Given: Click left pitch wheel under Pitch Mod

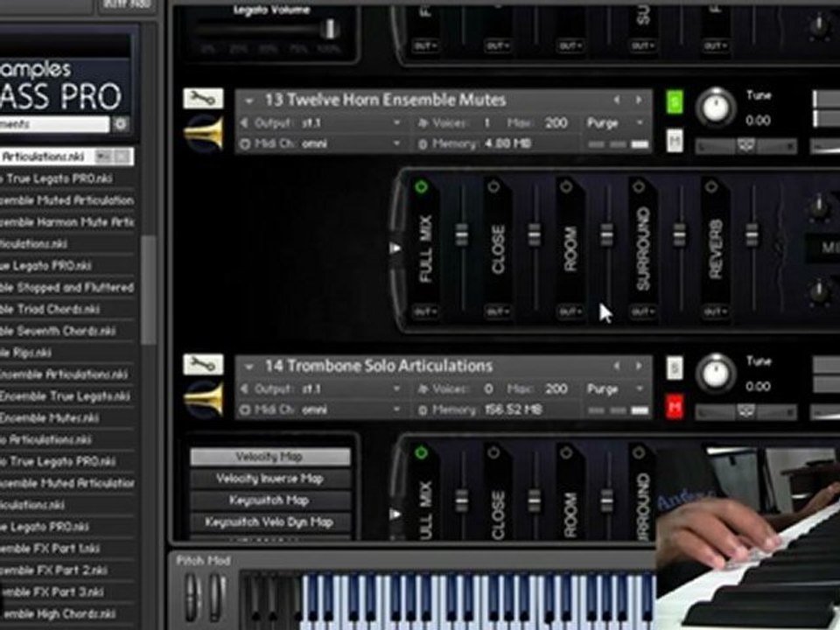Looking at the screenshot, I should (192, 596).
